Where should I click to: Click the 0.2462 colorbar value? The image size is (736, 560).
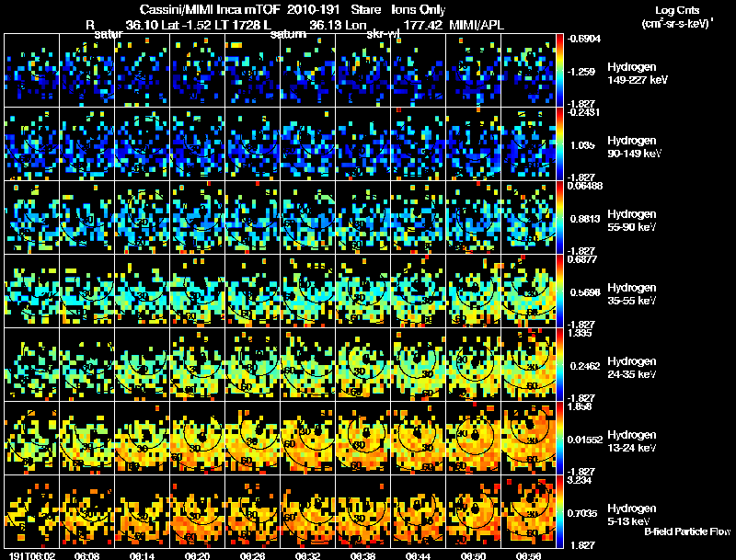pos(585,366)
